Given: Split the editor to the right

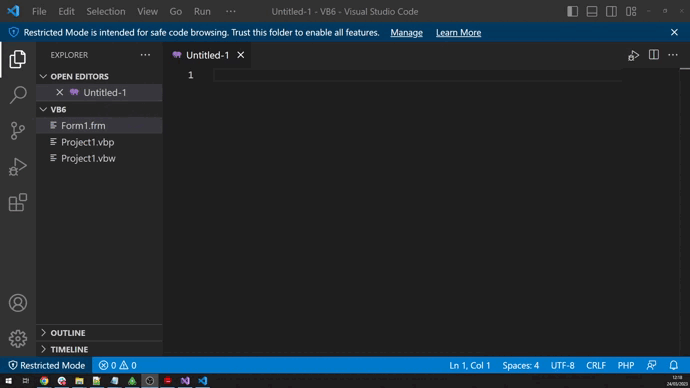Looking at the screenshot, I should [653, 55].
